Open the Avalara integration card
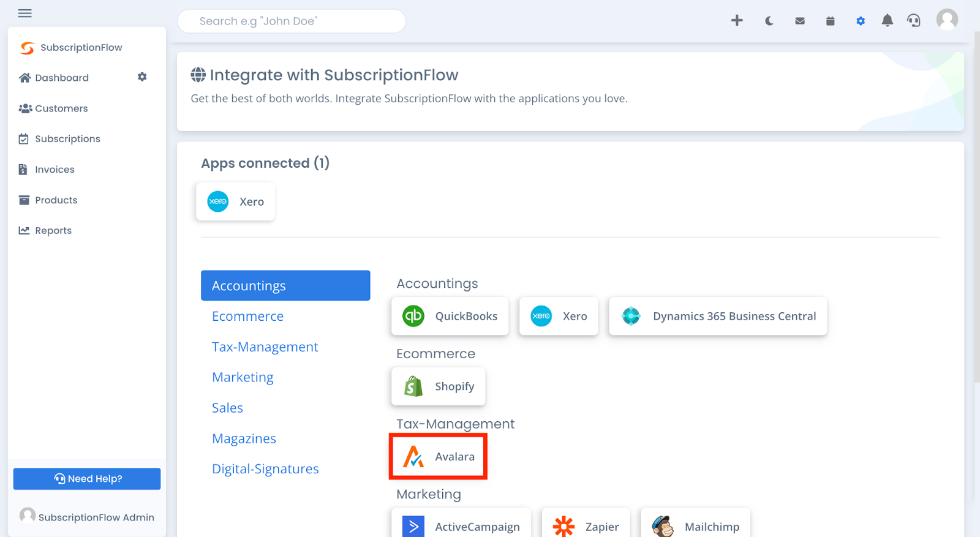This screenshot has width=980, height=537. click(x=439, y=457)
